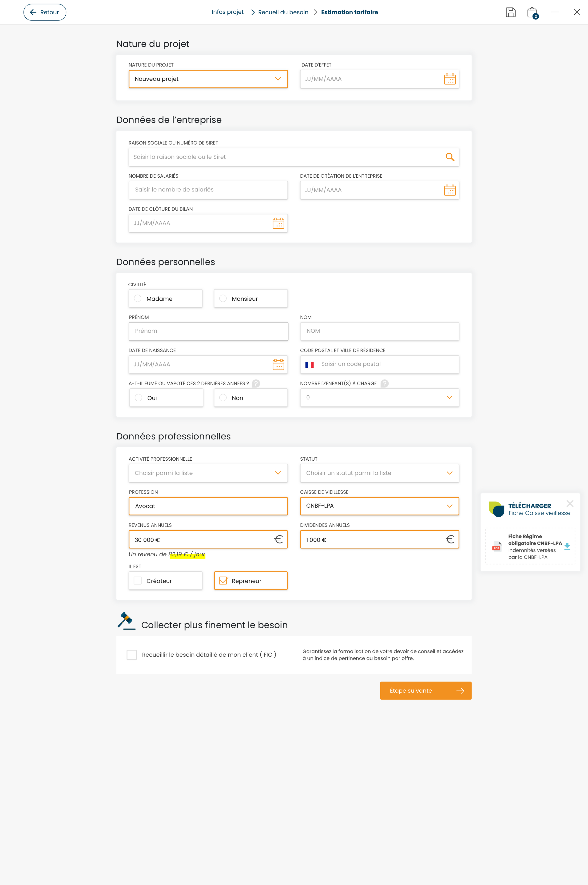The width and height of the screenshot is (588, 885).
Task: Enable detailed client need collection (FIC)
Action: tap(132, 655)
